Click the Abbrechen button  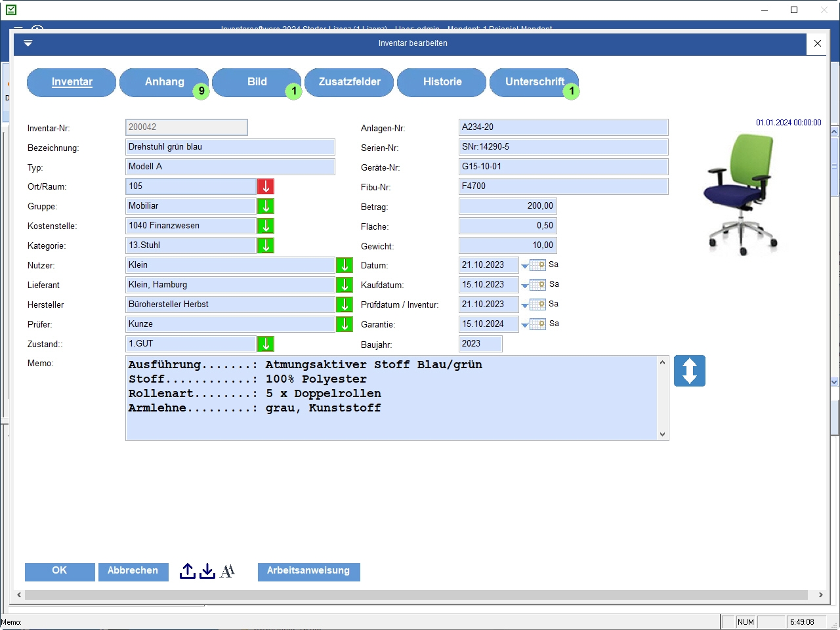(x=133, y=572)
